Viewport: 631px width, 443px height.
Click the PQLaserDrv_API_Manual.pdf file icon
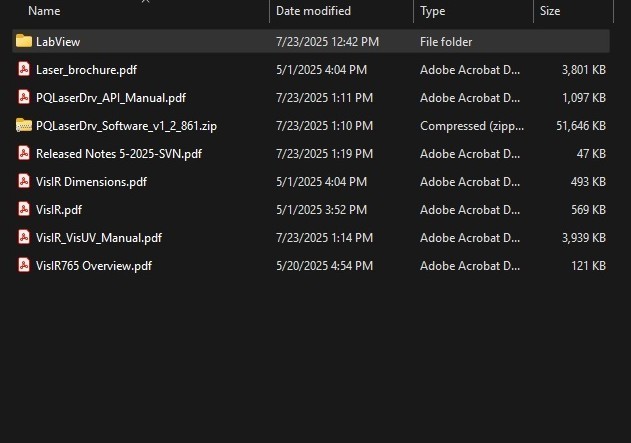coord(24,98)
